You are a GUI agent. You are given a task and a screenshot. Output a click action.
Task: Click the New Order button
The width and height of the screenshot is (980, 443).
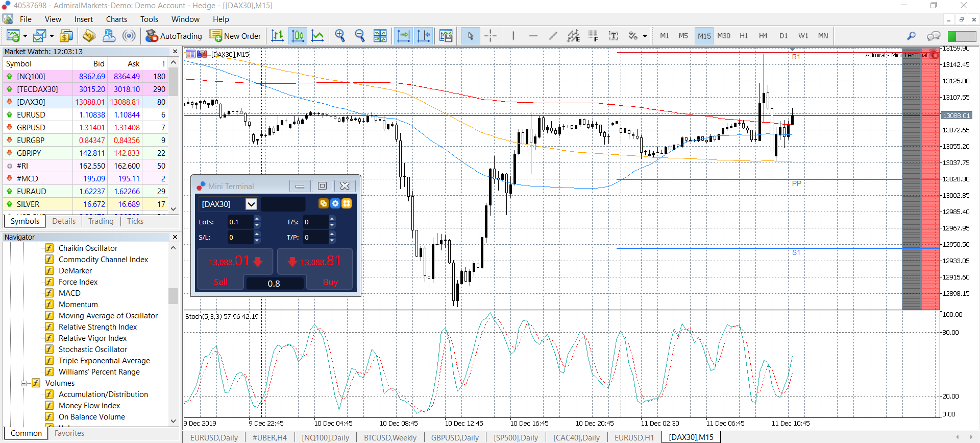235,36
